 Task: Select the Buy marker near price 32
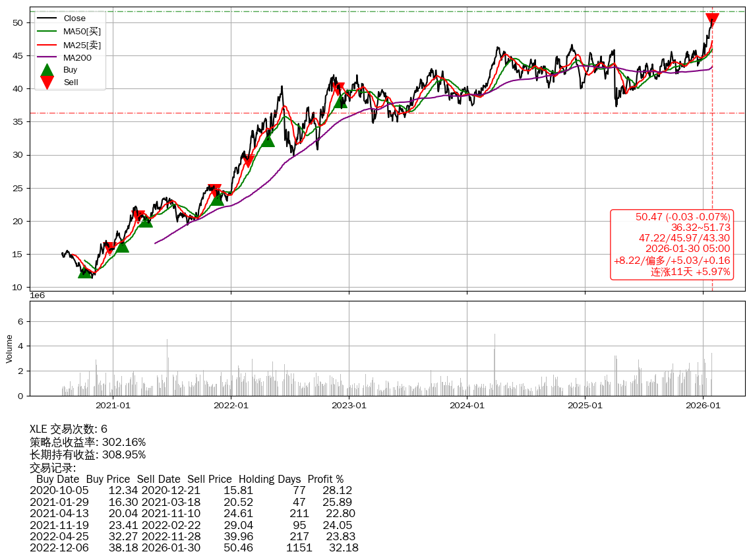pos(268,140)
